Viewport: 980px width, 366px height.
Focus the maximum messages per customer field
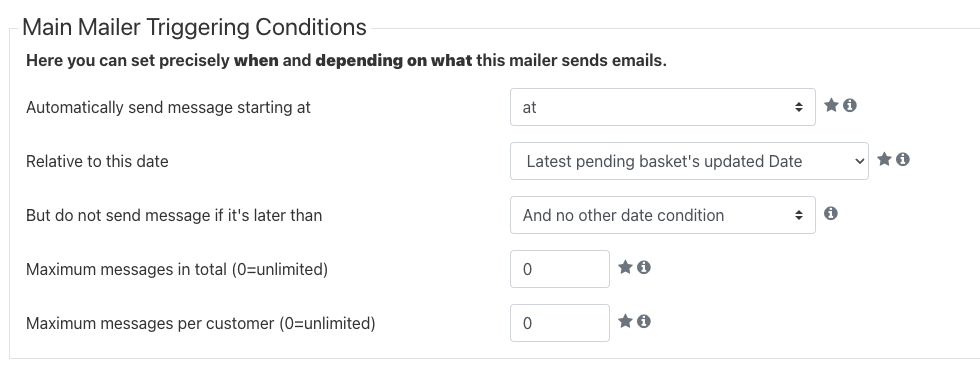coord(559,323)
